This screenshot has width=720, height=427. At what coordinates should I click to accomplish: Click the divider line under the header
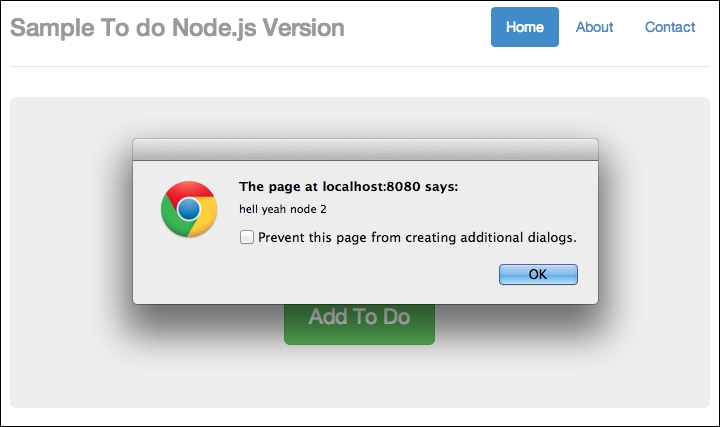click(x=360, y=66)
